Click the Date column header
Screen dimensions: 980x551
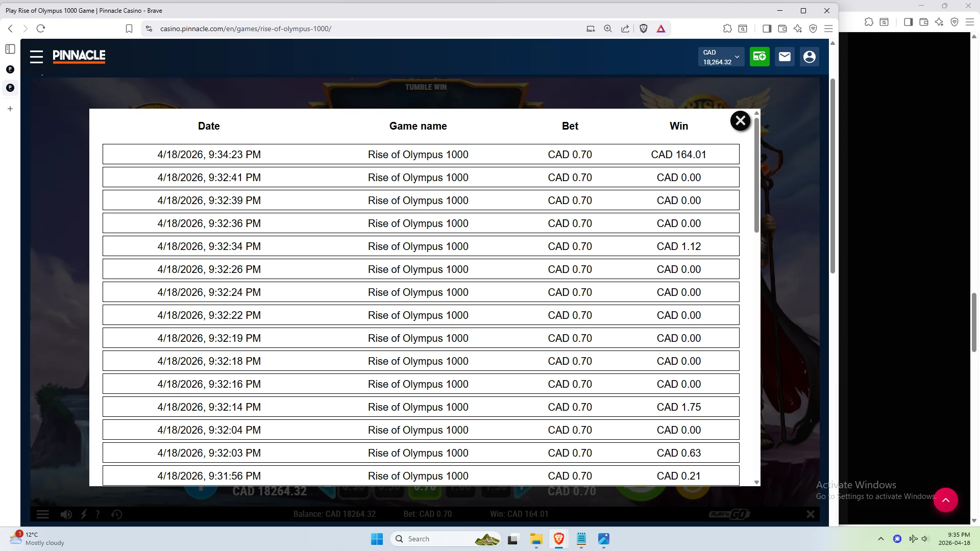pos(209,126)
